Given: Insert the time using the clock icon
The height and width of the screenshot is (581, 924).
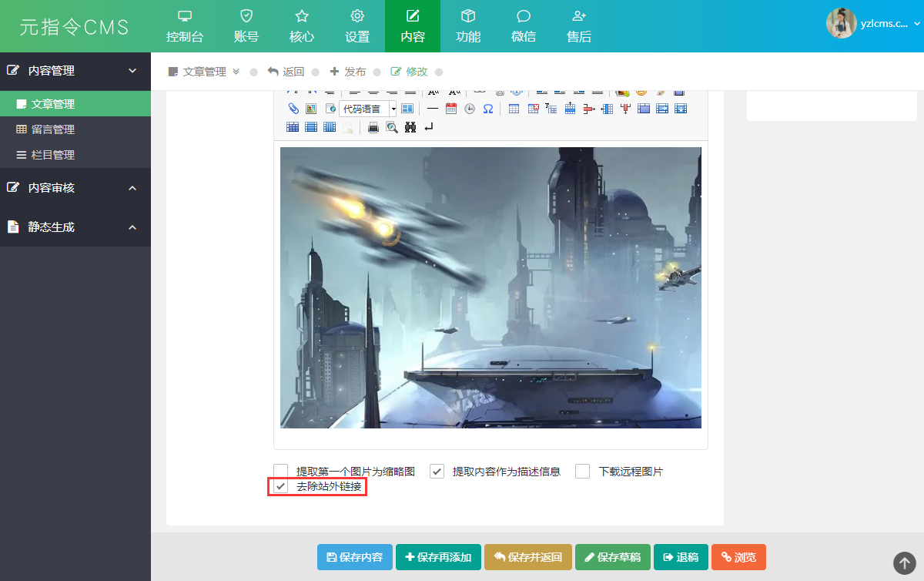Looking at the screenshot, I should coord(470,109).
